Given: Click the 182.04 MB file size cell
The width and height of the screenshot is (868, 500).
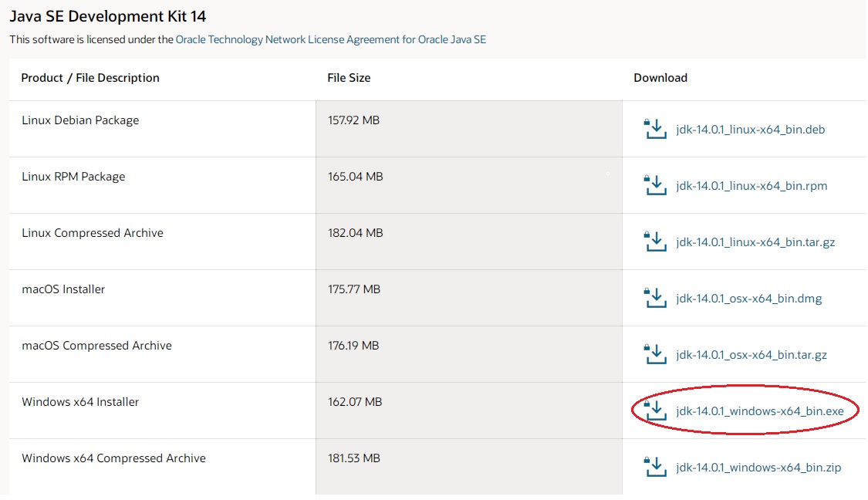Looking at the screenshot, I should [469, 242].
